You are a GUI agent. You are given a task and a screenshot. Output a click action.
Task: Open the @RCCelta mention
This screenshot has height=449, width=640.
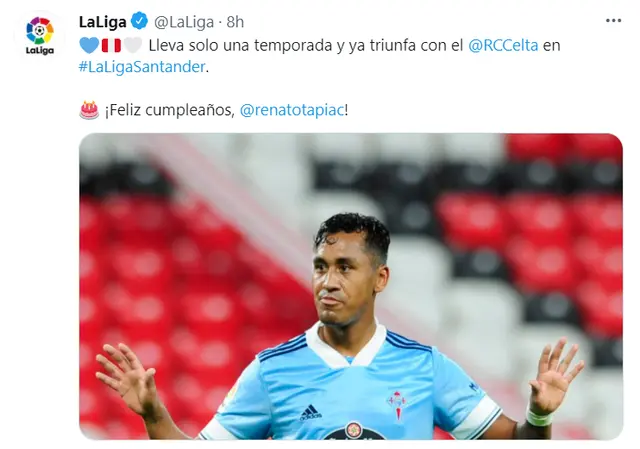(x=503, y=45)
